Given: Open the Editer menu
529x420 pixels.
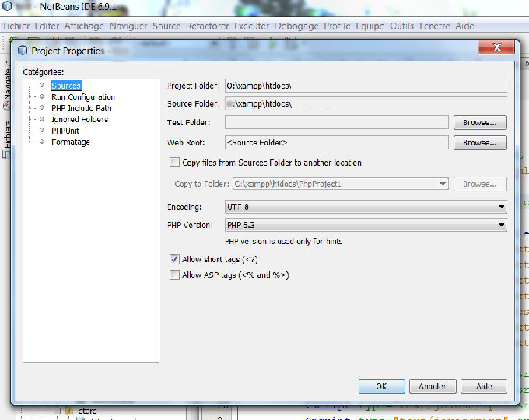Looking at the screenshot, I should [x=47, y=26].
